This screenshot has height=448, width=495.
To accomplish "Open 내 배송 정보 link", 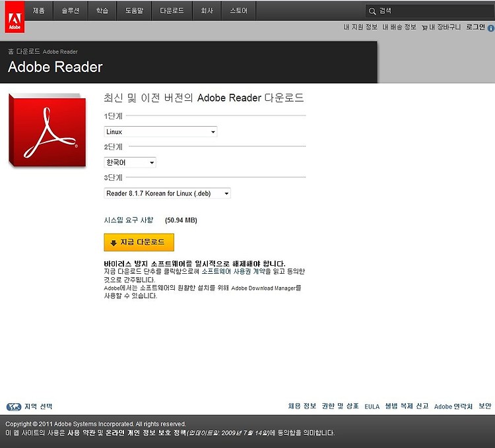I will [399, 27].
